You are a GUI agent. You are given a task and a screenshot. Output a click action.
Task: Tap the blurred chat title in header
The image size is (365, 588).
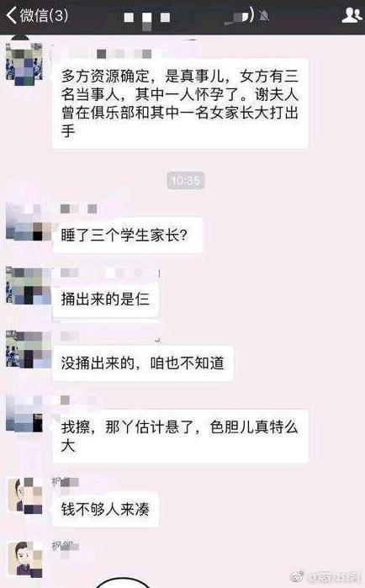(x=147, y=18)
